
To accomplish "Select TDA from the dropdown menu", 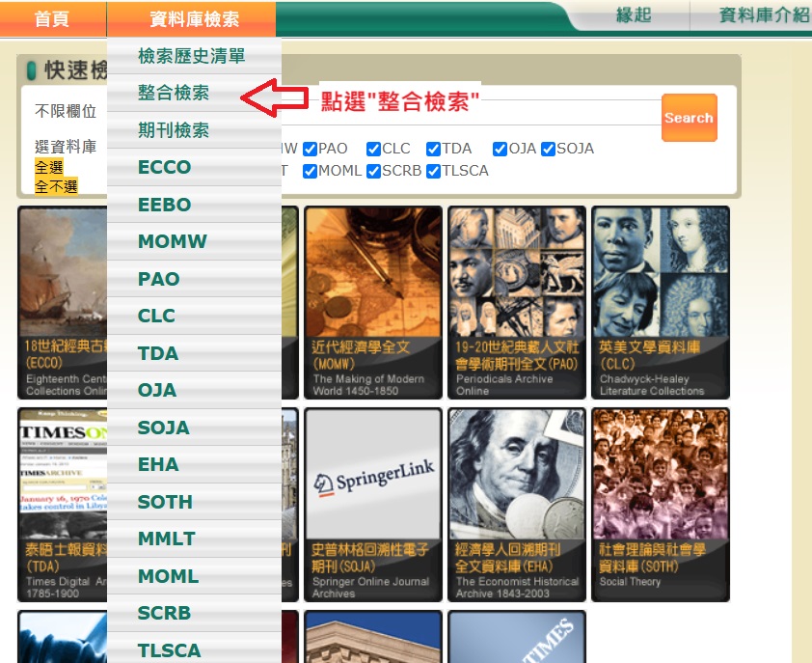I will pyautogui.click(x=194, y=353).
